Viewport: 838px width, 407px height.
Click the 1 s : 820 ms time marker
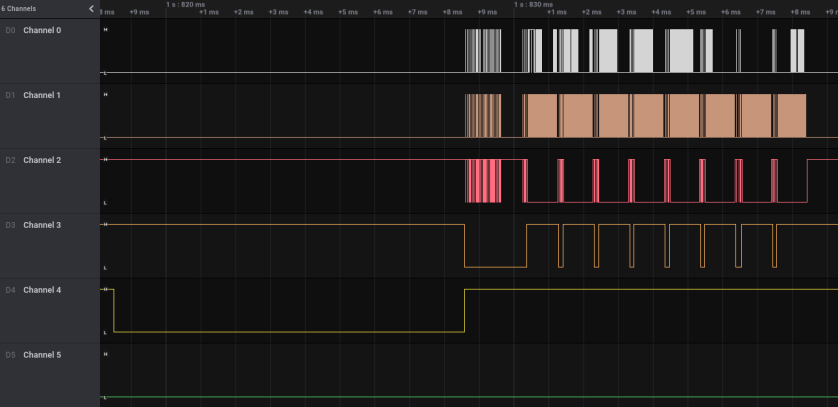[x=186, y=4]
